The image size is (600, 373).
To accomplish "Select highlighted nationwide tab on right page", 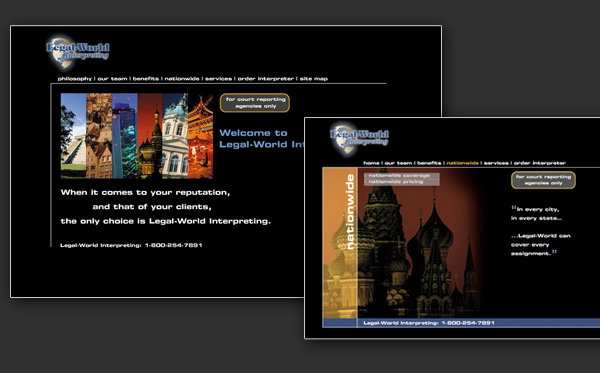I will pos(462,163).
